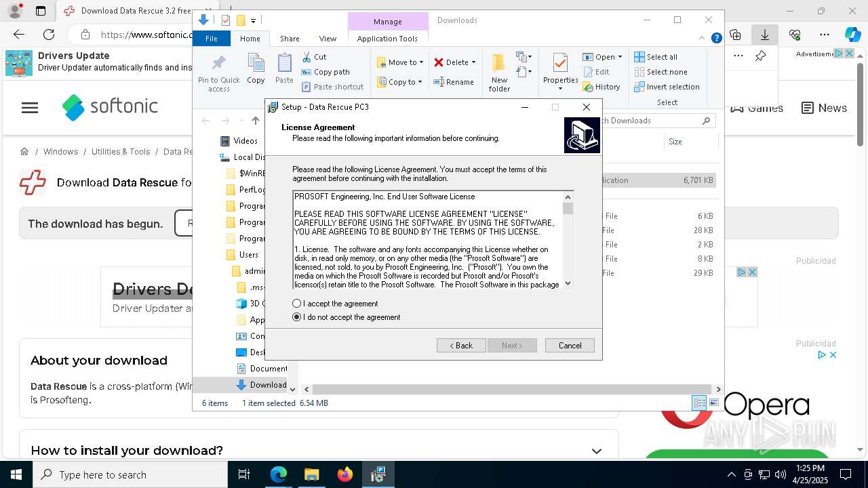Screen dimensions: 868x488
Task: Switch to the Share ribbon tab
Action: click(x=290, y=39)
